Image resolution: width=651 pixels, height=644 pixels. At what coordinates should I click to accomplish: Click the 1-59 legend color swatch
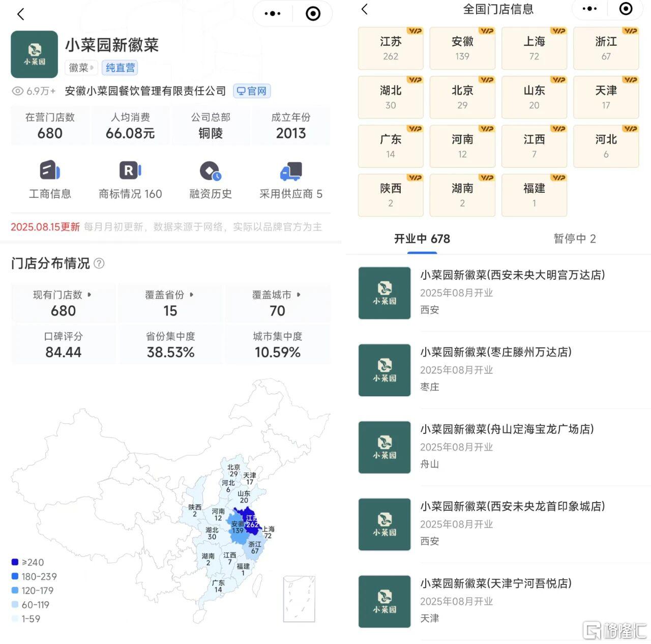coord(15,619)
